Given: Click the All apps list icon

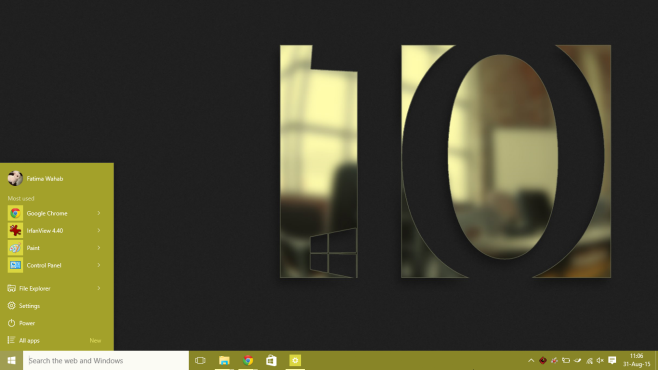Looking at the screenshot, I should pos(11,340).
